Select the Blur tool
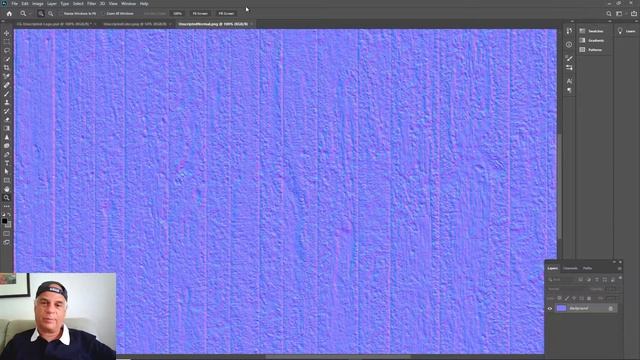 point(7,137)
